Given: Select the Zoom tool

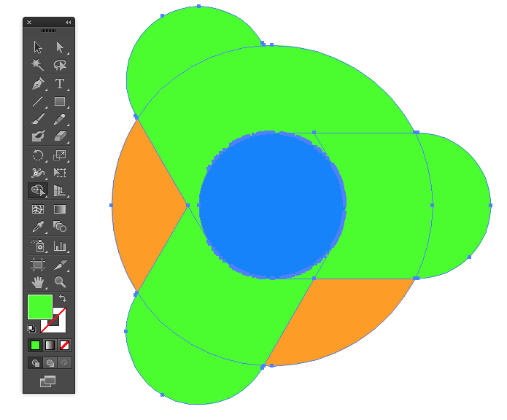Looking at the screenshot, I should tap(60, 282).
